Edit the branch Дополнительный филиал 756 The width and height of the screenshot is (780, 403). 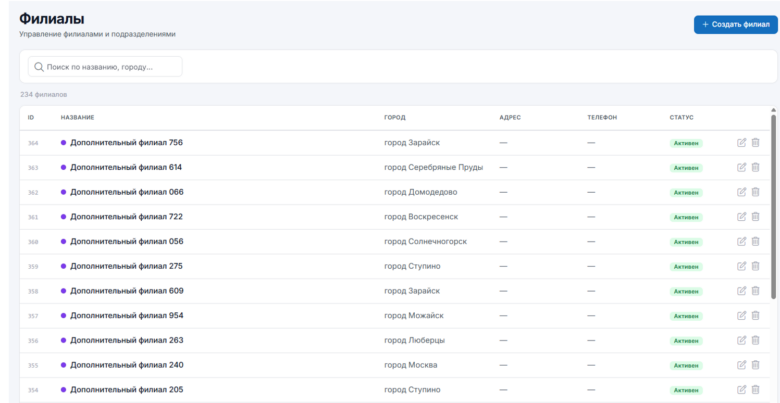pos(741,143)
